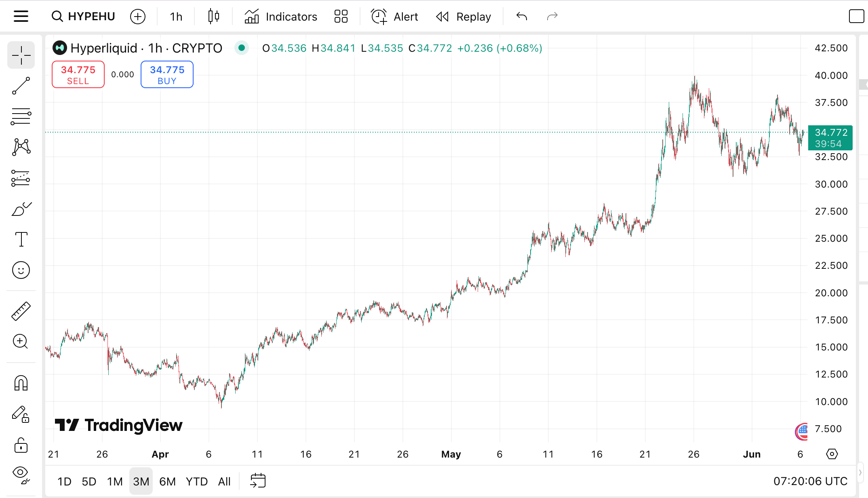868x498 pixels.
Task: Select the YTD time range
Action: click(197, 481)
